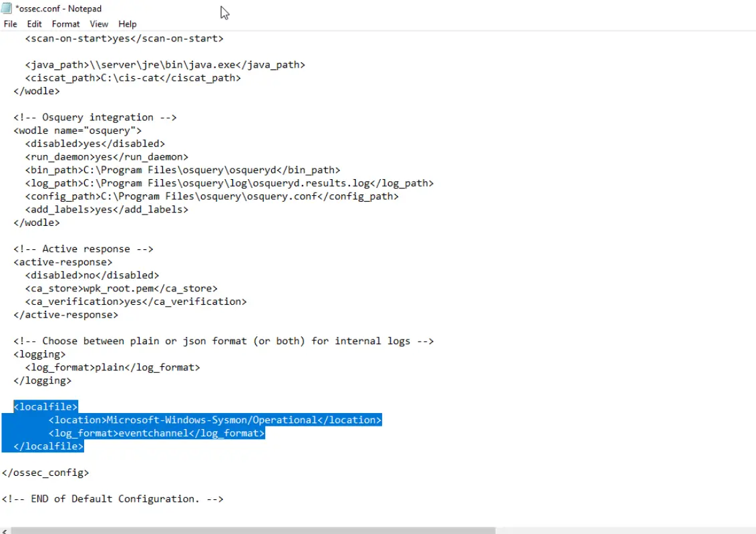Click the disabled yes line under osquery
This screenshot has width=756, height=534.
(x=95, y=144)
